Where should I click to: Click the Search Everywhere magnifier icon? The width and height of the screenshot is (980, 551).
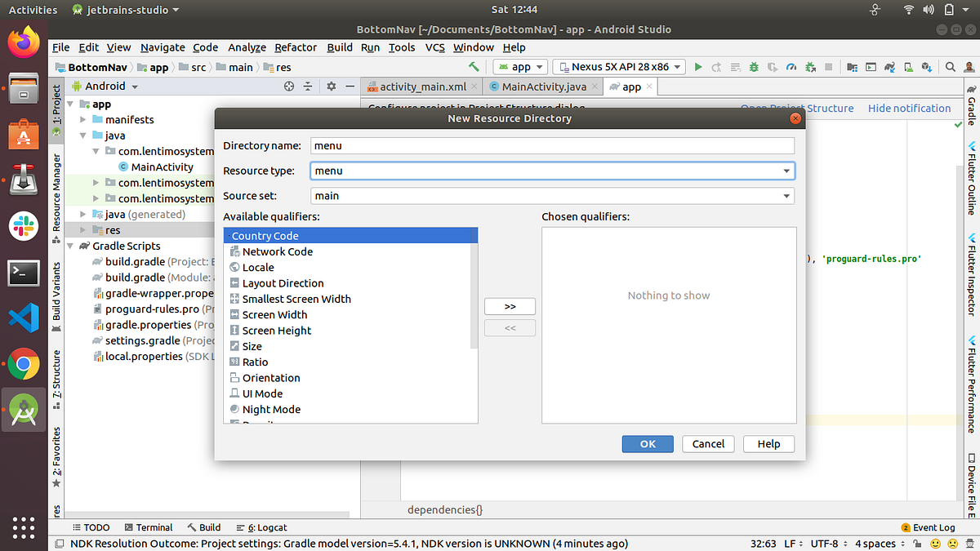[x=950, y=67]
